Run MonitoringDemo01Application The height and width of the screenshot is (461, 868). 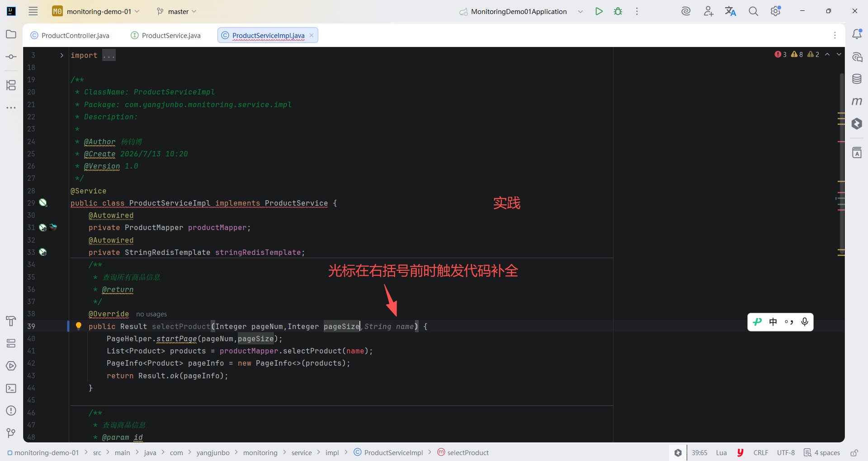coord(599,11)
